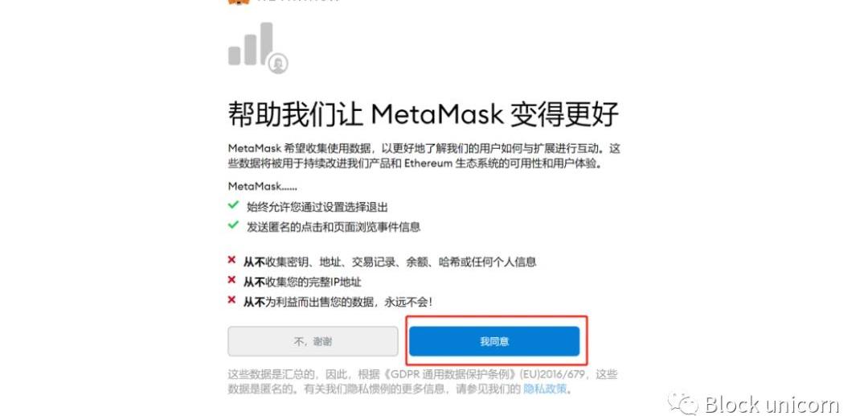Click the red X beside 从不收集密钥、地址

[232, 261]
